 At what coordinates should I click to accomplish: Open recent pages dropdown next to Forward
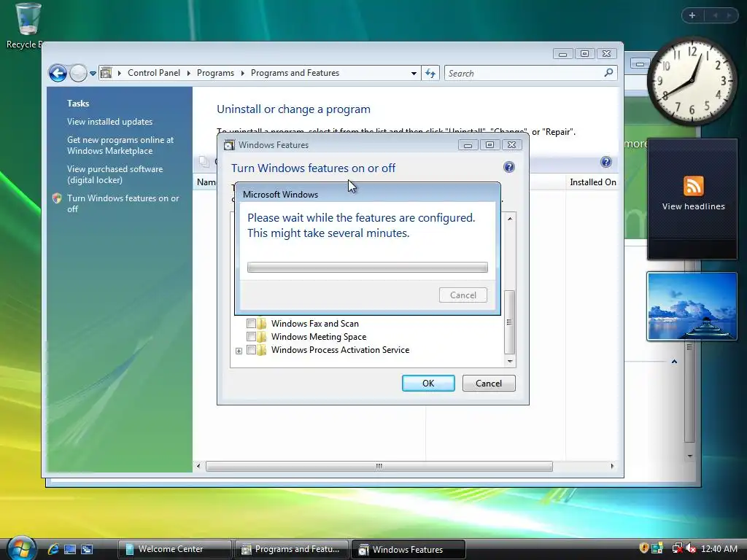[93, 74]
